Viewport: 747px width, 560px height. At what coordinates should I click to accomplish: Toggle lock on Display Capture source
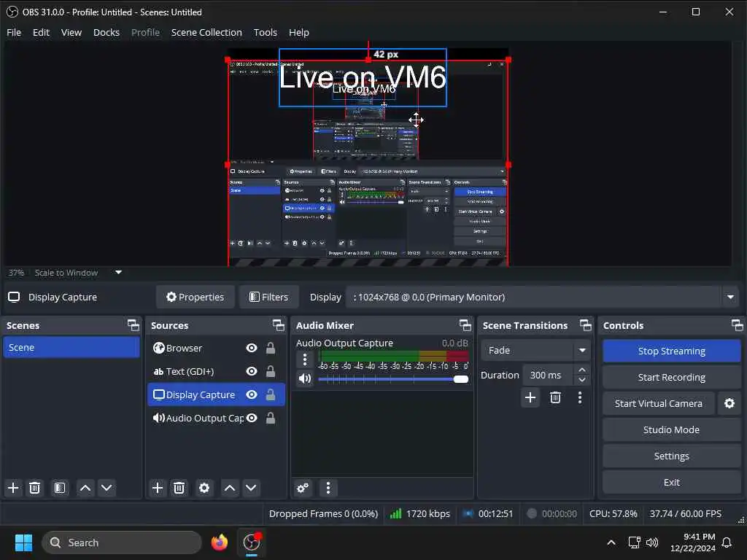(x=271, y=394)
